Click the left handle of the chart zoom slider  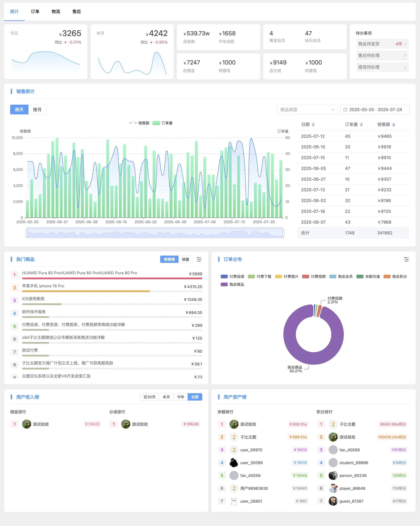[27, 234]
